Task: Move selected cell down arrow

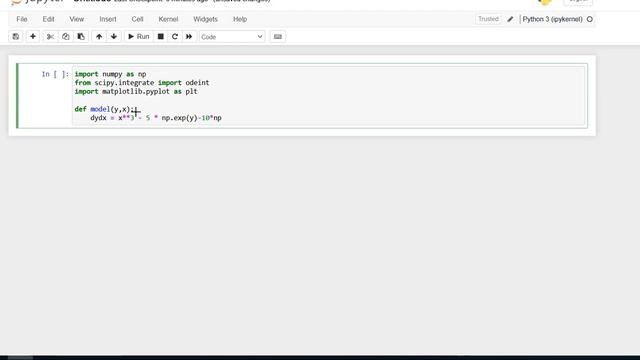Action: (x=114, y=37)
